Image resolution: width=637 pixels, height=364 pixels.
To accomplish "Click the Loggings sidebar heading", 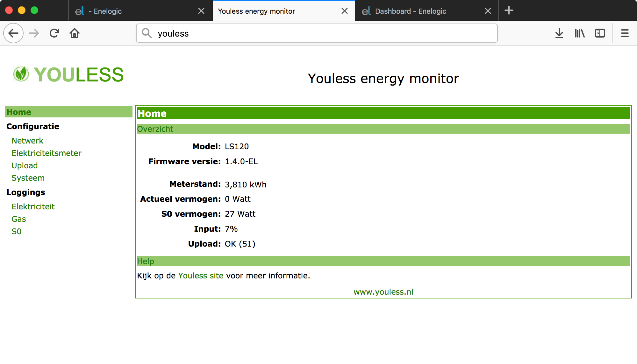I will pyautogui.click(x=26, y=192).
